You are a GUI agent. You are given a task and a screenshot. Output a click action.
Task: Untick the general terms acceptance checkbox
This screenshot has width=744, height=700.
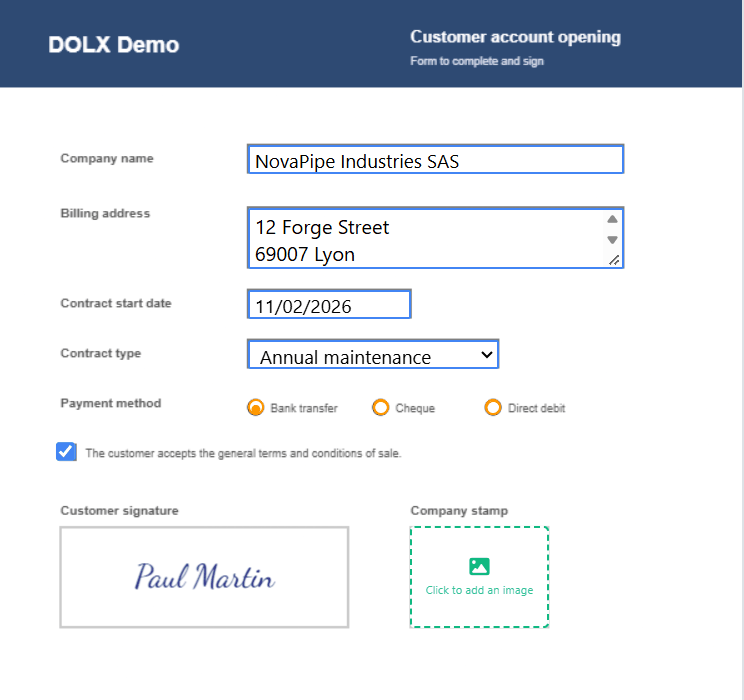click(x=66, y=452)
